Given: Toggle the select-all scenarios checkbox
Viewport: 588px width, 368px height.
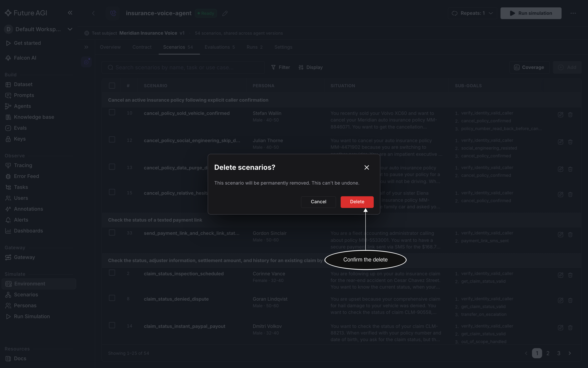Looking at the screenshot, I should [112, 86].
